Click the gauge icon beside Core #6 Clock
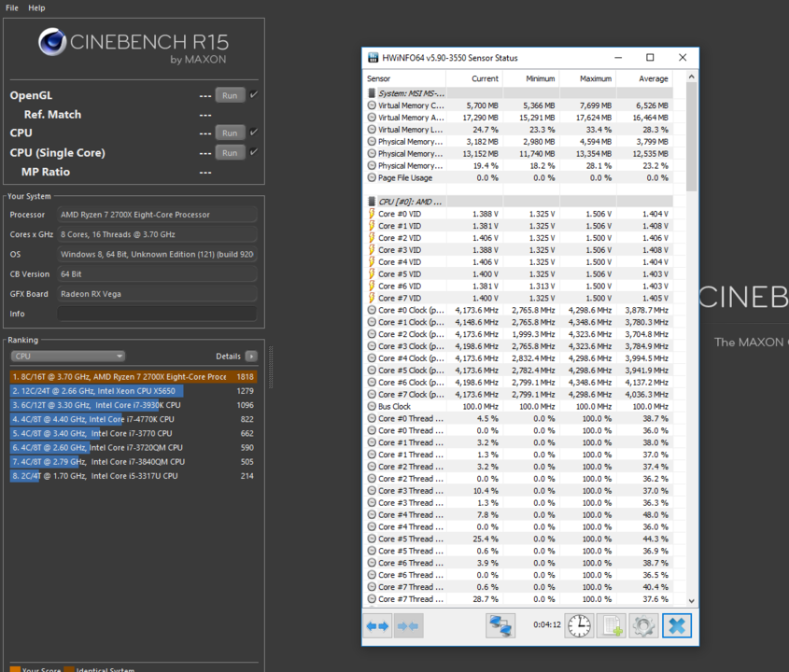 tap(372, 383)
